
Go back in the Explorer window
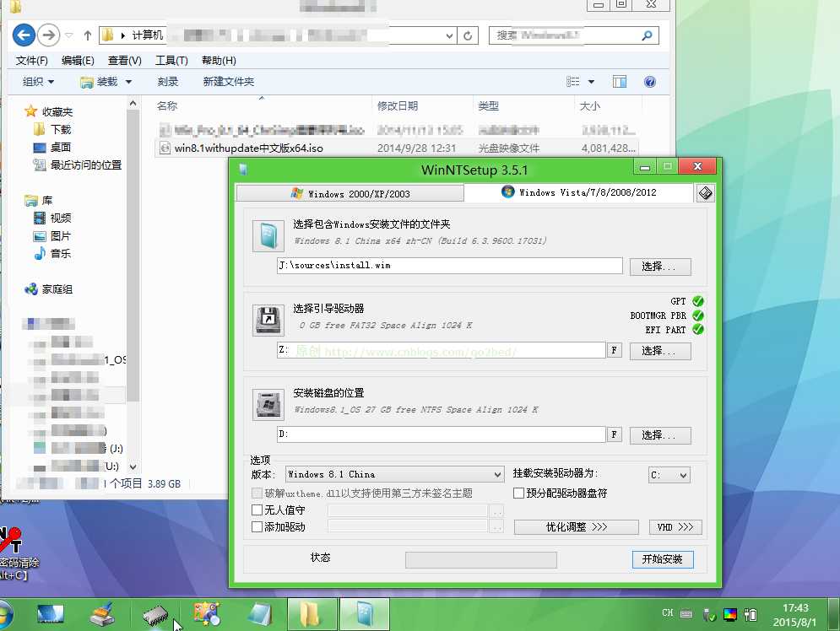tap(24, 35)
